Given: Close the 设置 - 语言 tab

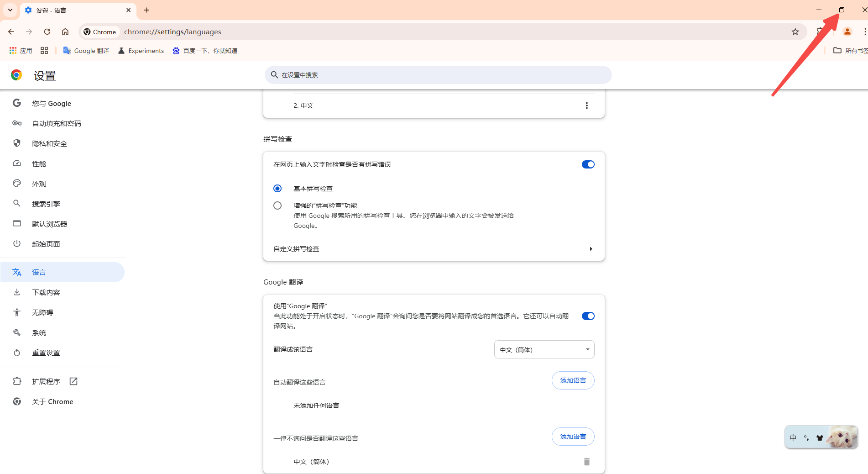Looking at the screenshot, I should click(x=128, y=10).
